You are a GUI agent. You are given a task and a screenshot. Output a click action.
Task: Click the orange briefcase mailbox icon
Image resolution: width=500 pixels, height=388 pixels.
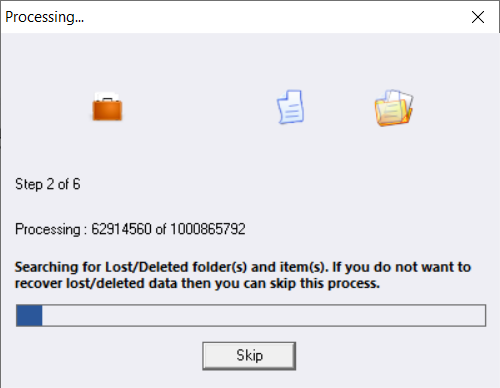[x=107, y=106]
